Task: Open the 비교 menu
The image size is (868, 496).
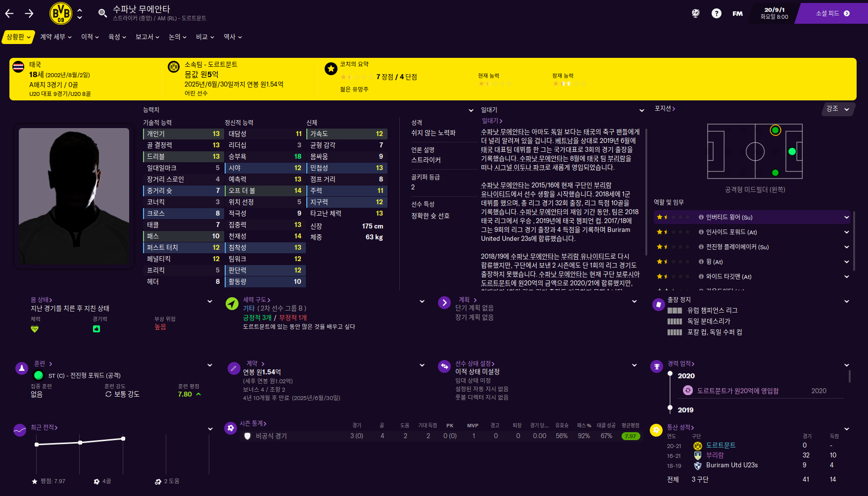Action: [x=205, y=37]
